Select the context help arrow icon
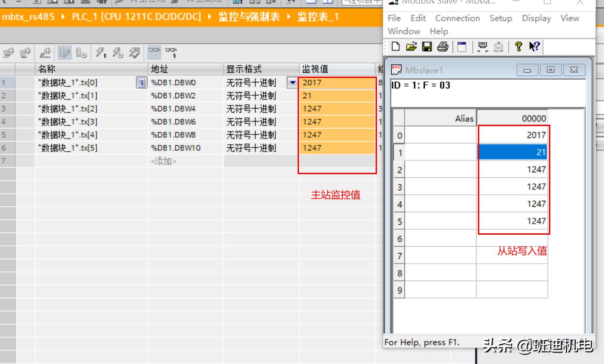This screenshot has width=604, height=364. click(x=534, y=47)
